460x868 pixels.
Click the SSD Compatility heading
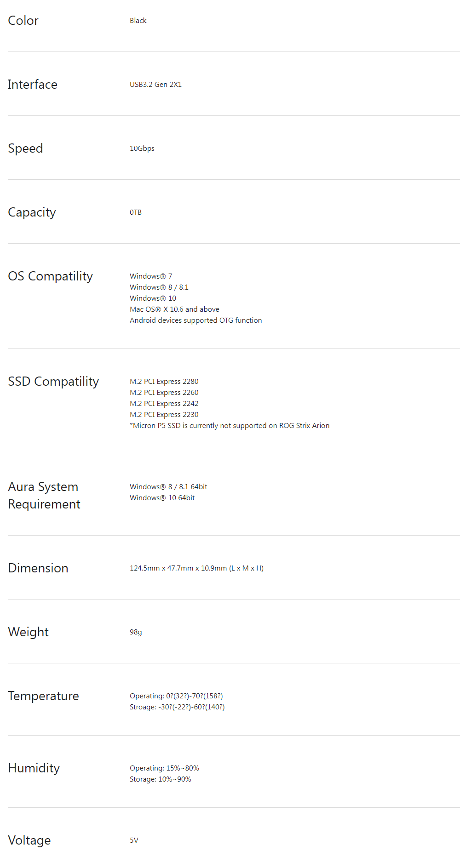(x=53, y=382)
